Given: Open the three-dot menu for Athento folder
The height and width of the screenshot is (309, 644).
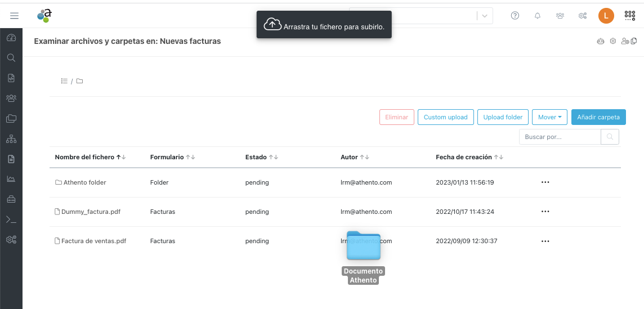Looking at the screenshot, I should (545, 182).
